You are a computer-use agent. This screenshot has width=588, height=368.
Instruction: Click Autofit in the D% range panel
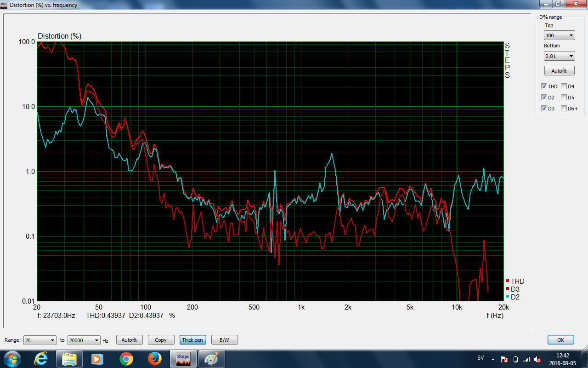click(x=559, y=71)
